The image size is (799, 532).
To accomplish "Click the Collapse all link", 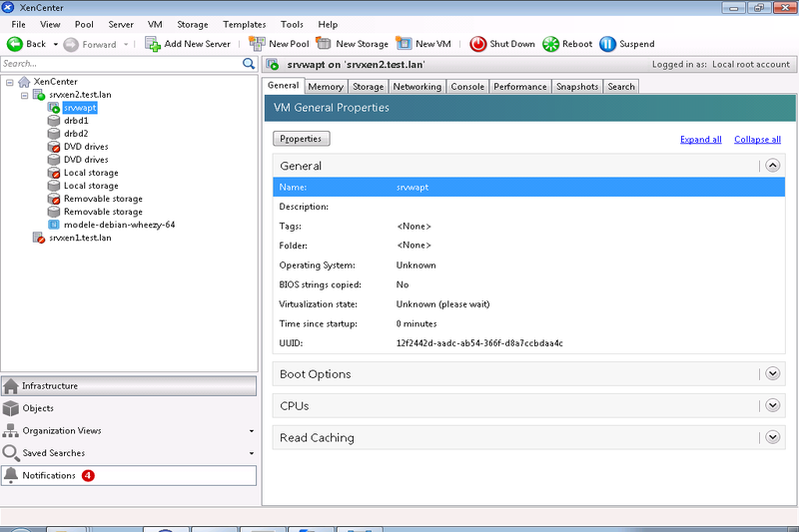I will click(x=757, y=140).
